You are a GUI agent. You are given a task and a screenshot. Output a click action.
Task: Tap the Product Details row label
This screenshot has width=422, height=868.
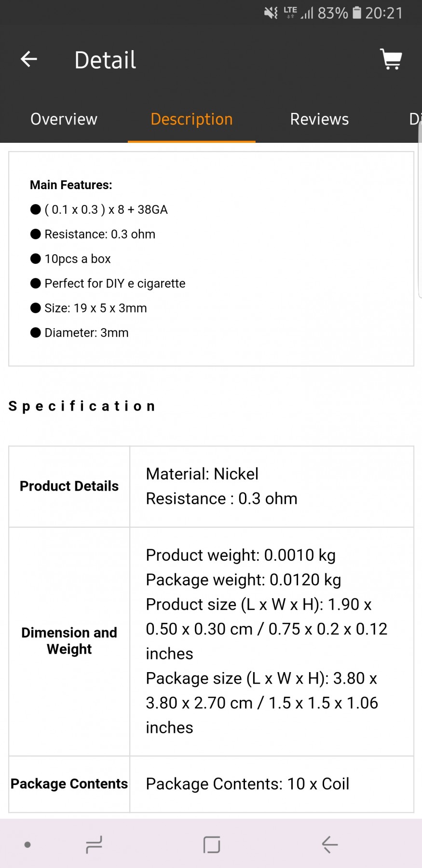(69, 486)
